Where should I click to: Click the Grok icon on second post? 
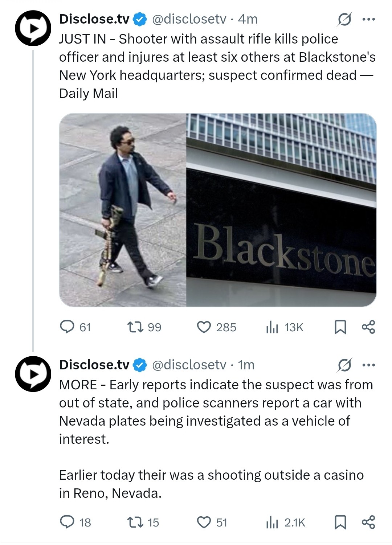point(344,365)
